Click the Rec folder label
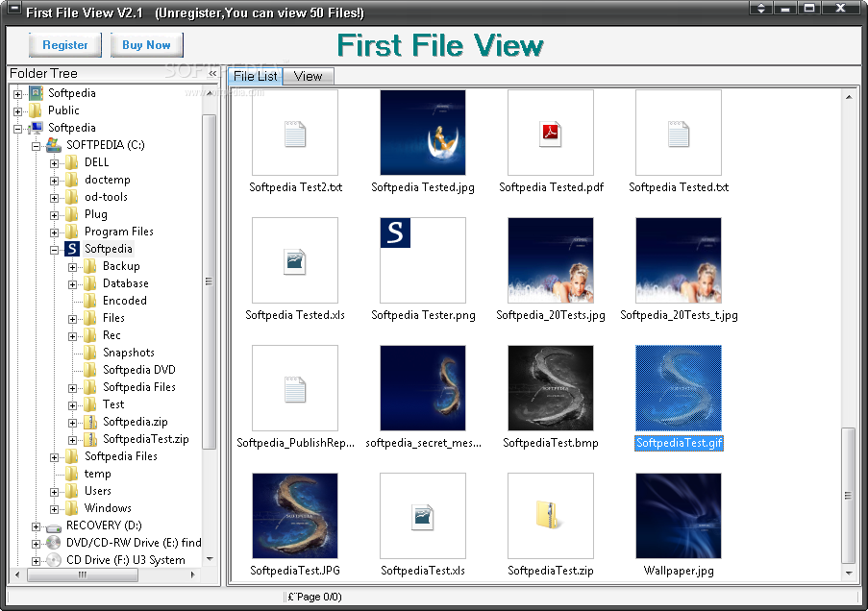This screenshot has height=611, width=868. click(112, 335)
